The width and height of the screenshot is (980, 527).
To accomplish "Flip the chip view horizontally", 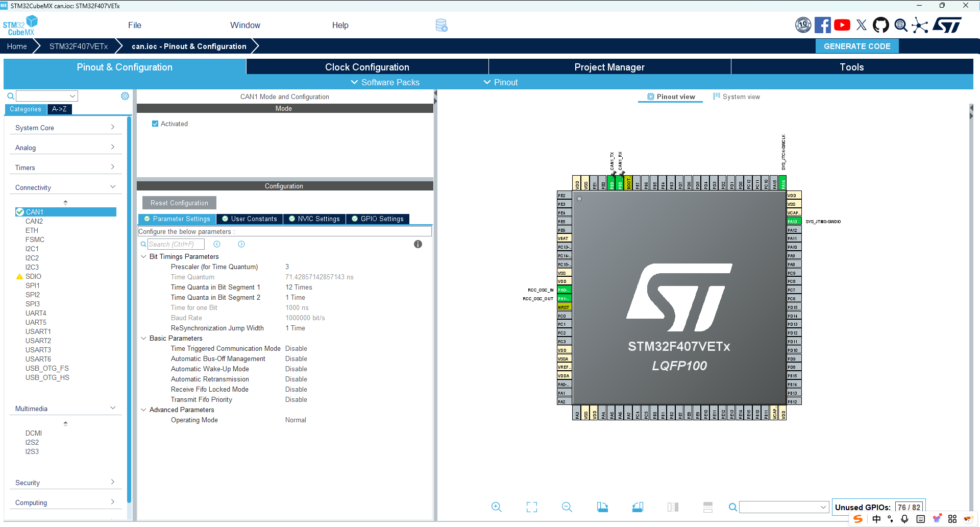I will click(673, 507).
